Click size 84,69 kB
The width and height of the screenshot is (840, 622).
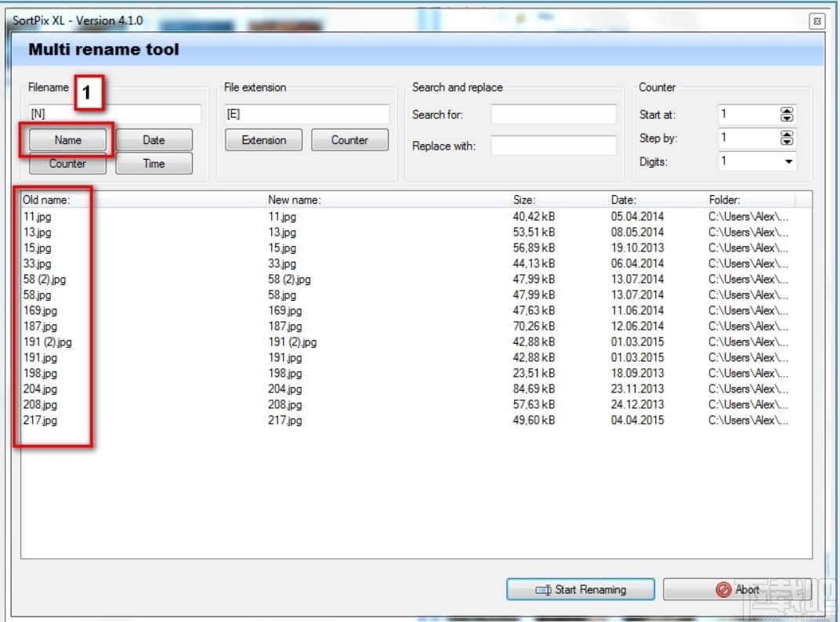click(x=534, y=389)
